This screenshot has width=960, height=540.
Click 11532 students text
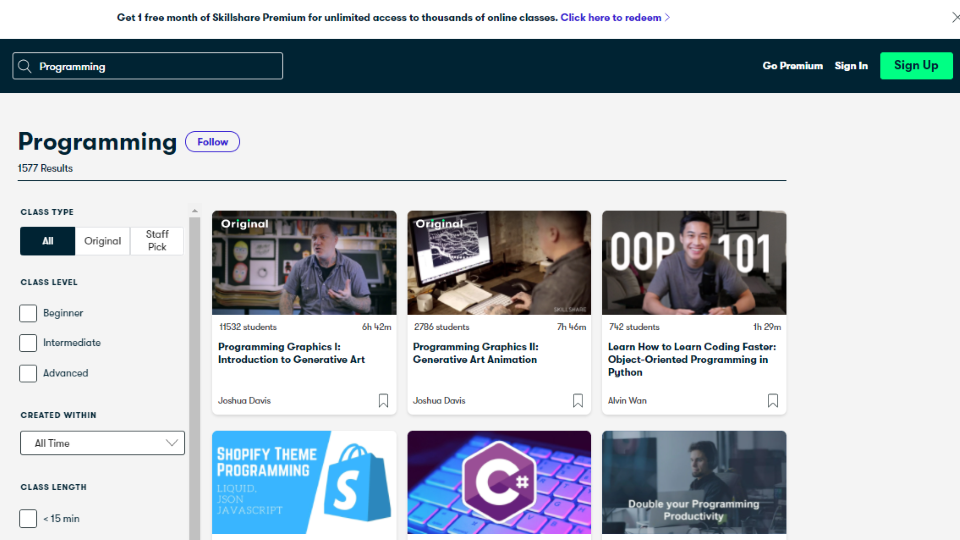coord(248,327)
